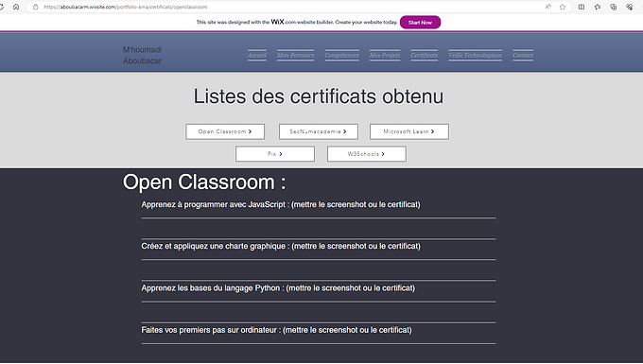Click the M'houmadi Aboubacar site title

(142, 56)
